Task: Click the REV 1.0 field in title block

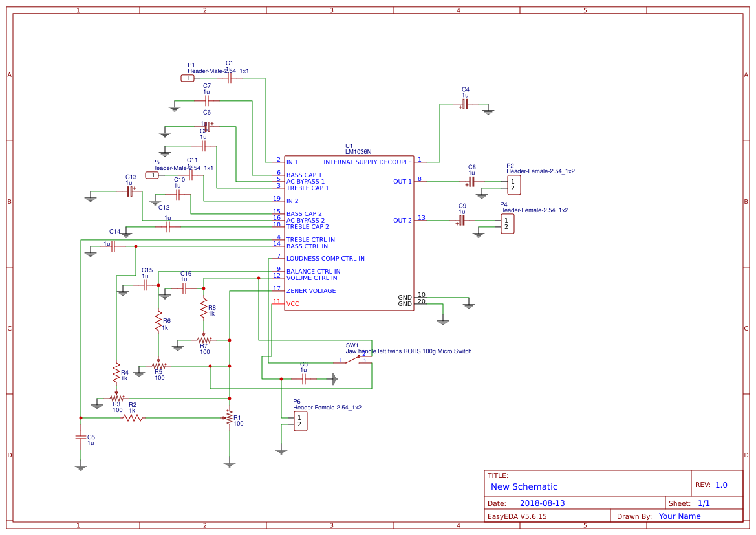Action: 720,484
